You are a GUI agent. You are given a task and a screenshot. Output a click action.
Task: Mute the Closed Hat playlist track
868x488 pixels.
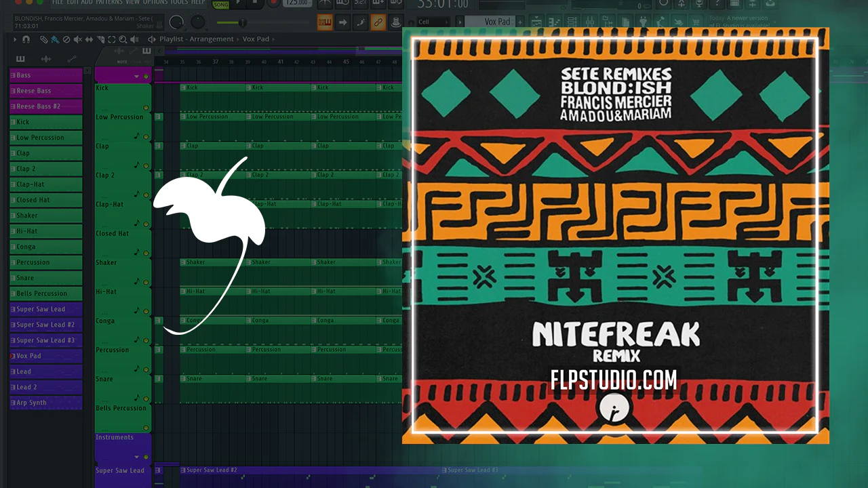[146, 253]
